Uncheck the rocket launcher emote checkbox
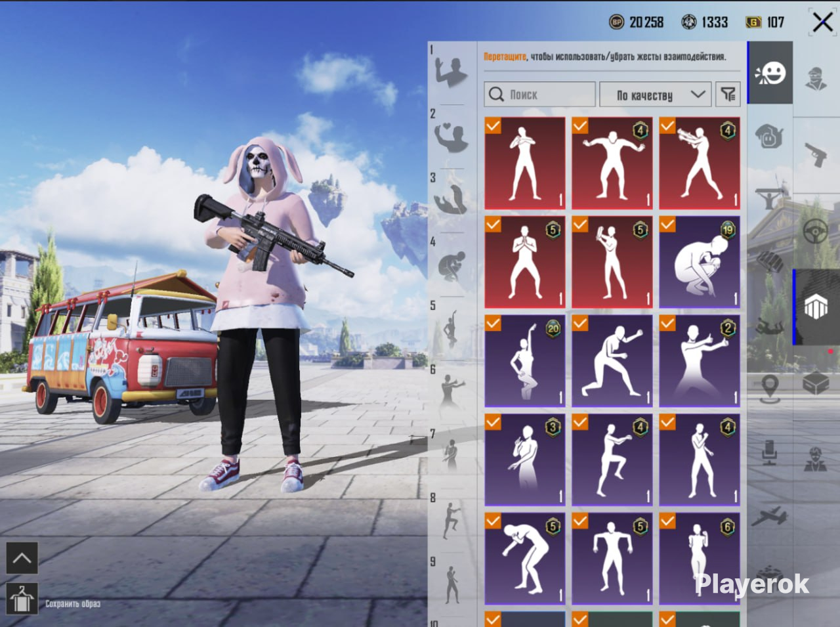This screenshot has width=840, height=627. [x=667, y=125]
